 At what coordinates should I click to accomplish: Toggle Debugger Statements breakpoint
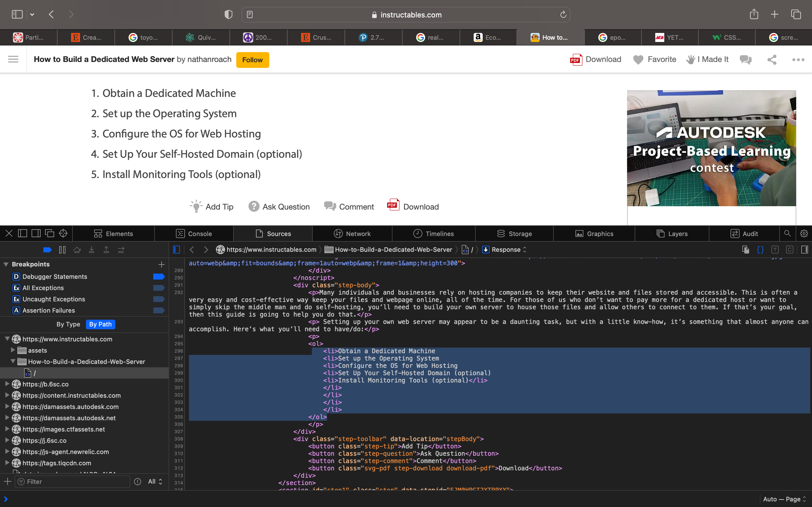159,277
